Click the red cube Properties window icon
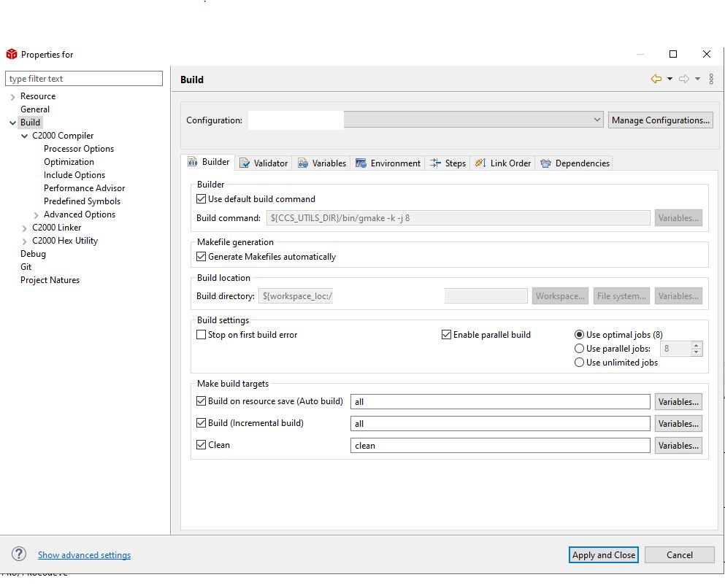Screen dimensions: 725x588 (12, 54)
